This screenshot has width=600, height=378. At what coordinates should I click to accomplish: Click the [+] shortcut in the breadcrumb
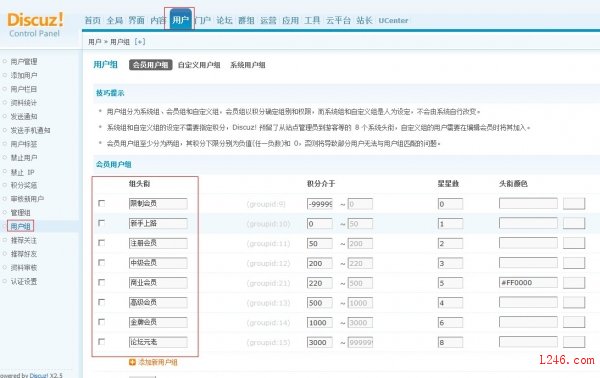140,42
